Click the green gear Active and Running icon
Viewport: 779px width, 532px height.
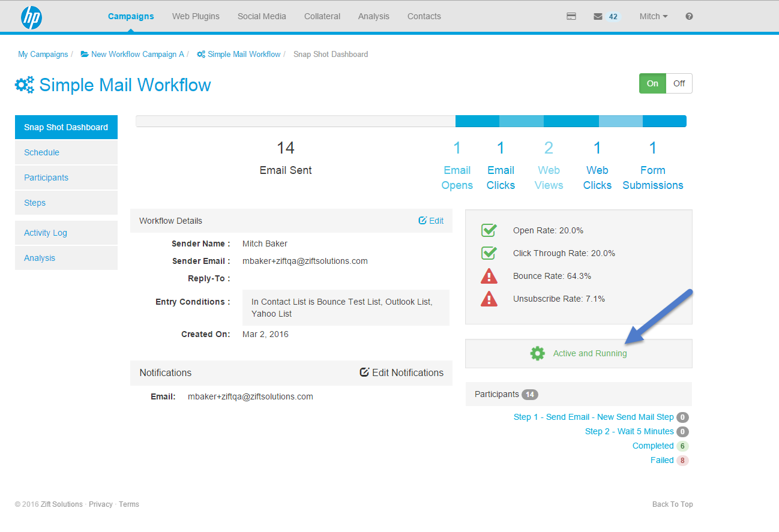pos(537,353)
